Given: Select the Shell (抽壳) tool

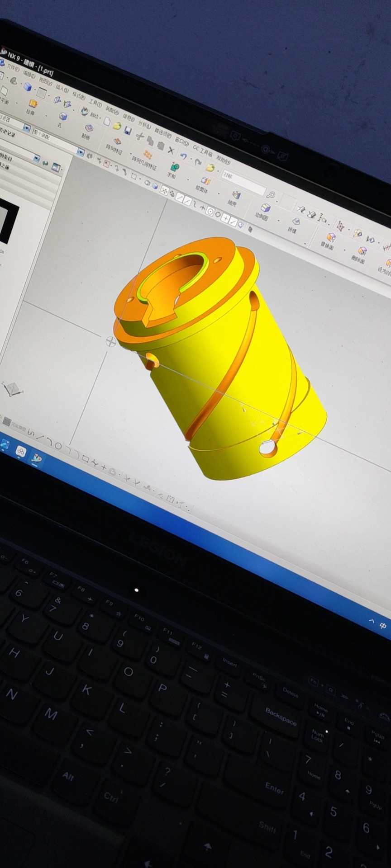Looking at the screenshot, I should point(236,195).
